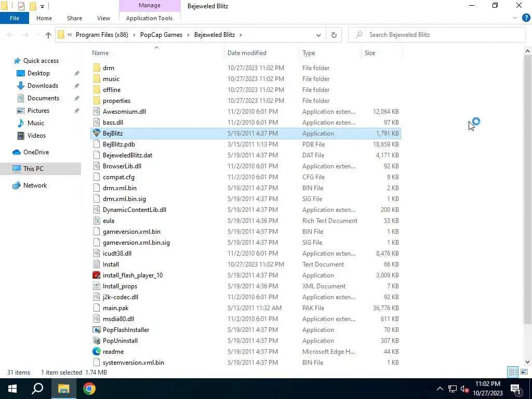Open Pictures in navigation pane
The height and width of the screenshot is (399, 532).
pyautogui.click(x=38, y=111)
